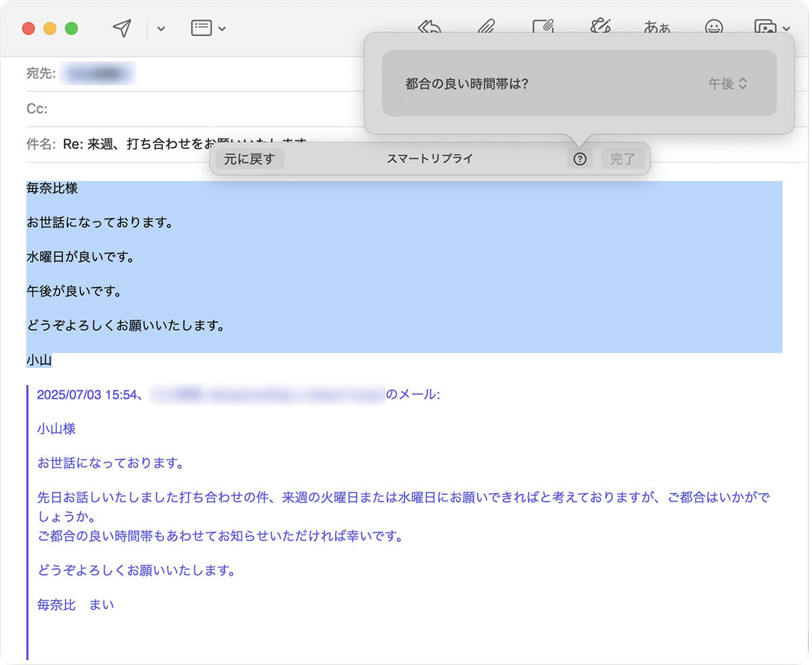Click quoted signature 毎奈比 まい
812x665 pixels.
(76, 605)
